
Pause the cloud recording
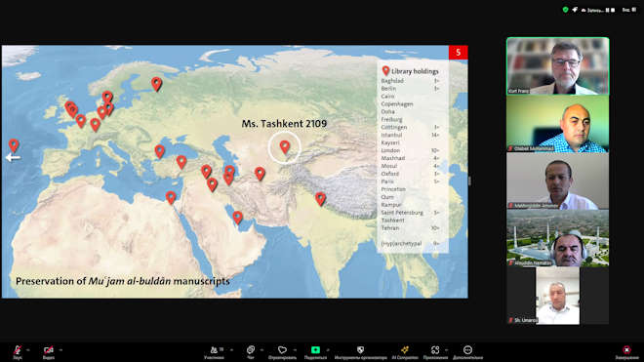(608, 10)
